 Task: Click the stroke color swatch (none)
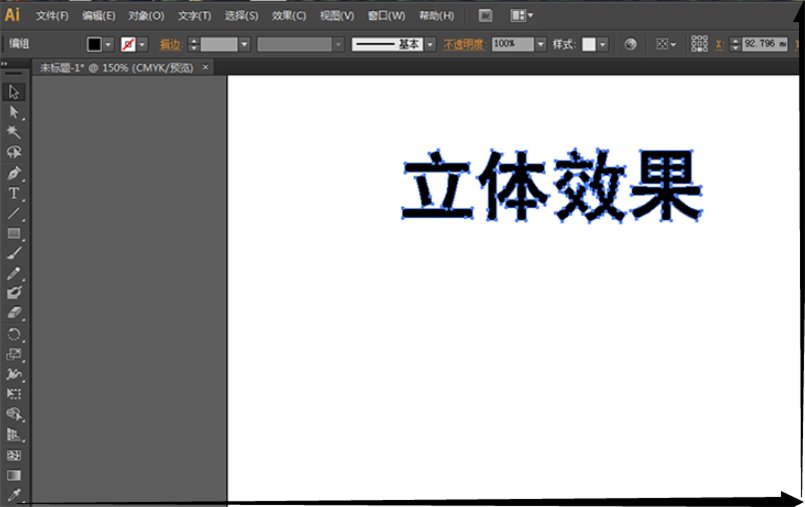128,45
